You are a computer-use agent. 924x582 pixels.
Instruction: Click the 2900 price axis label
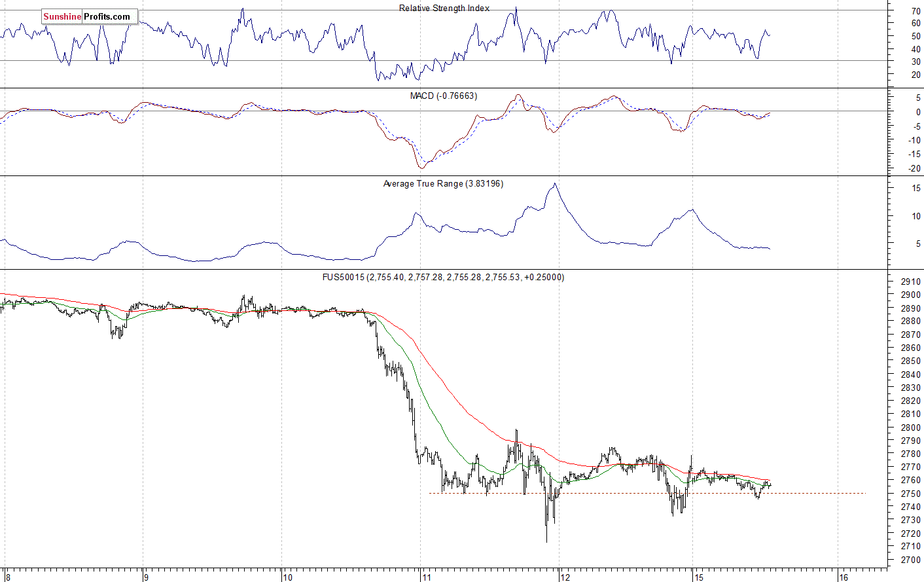pyautogui.click(x=911, y=295)
